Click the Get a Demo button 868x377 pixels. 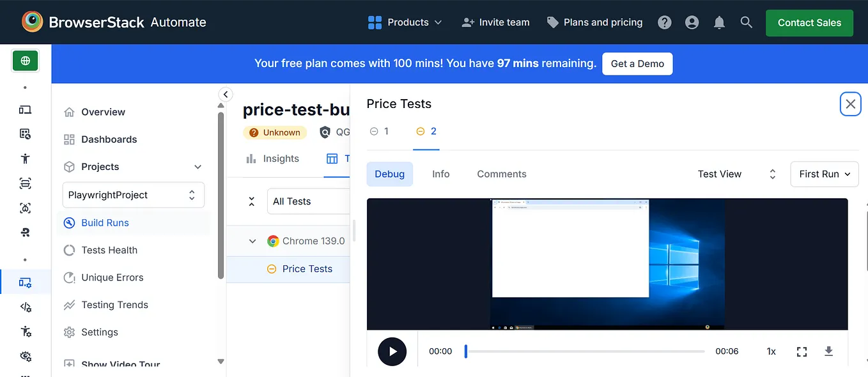(637, 63)
